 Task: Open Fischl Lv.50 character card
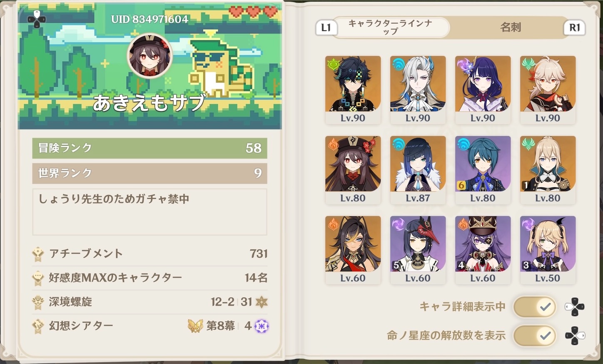point(548,250)
